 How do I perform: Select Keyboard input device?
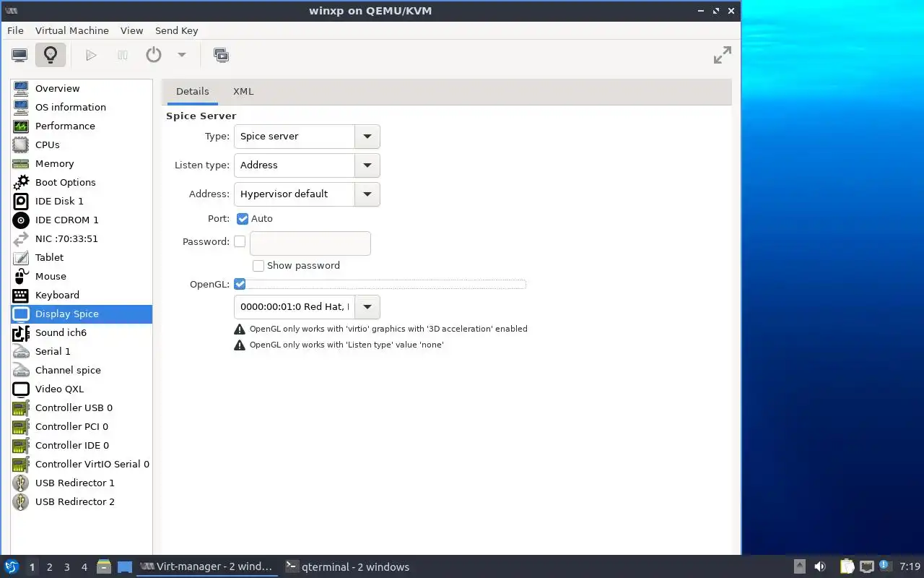click(82, 295)
